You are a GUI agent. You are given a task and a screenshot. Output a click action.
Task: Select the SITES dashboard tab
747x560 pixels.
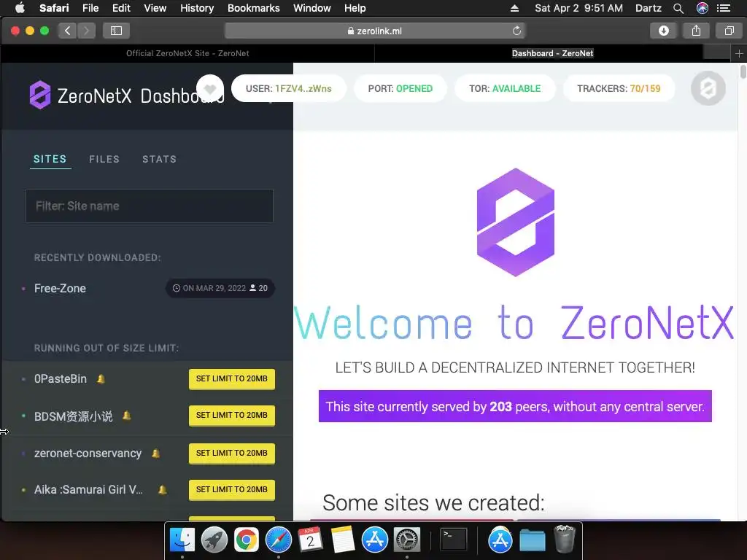click(50, 159)
